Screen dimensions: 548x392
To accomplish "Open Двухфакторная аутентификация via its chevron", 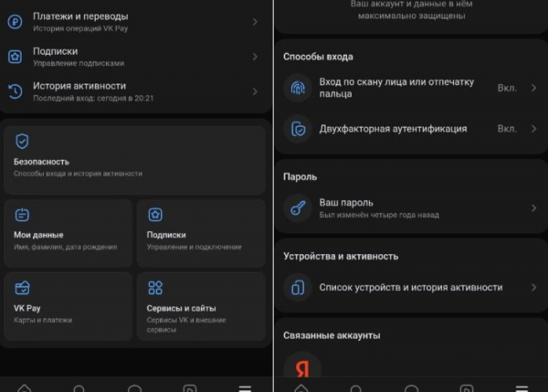I will [x=533, y=129].
